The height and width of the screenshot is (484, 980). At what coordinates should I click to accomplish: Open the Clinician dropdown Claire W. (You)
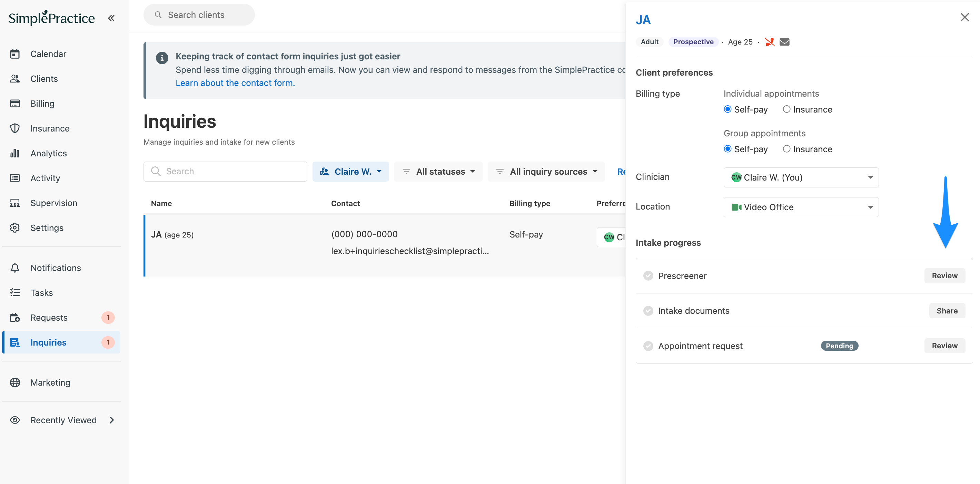pyautogui.click(x=801, y=177)
